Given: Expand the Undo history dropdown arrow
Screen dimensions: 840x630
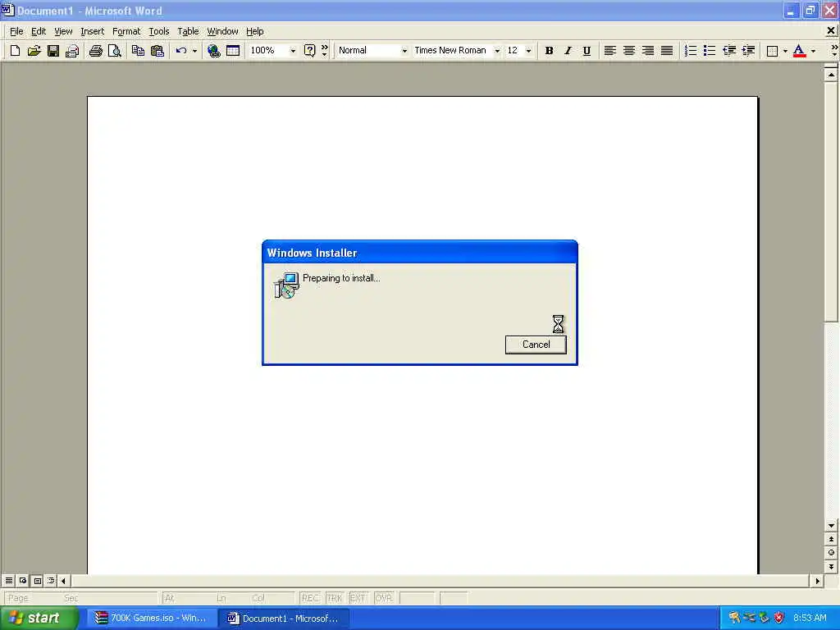Looking at the screenshot, I should coord(194,51).
